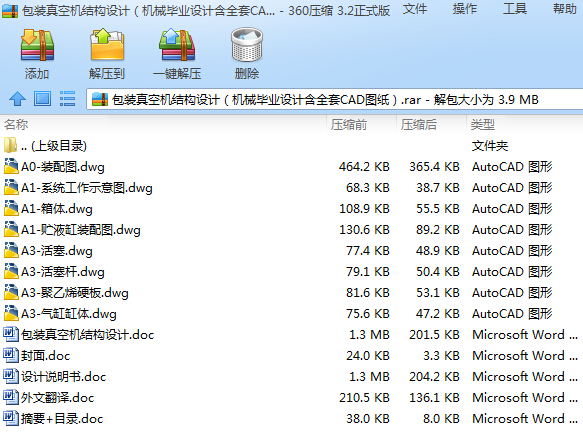Click the 365.4 KB compressed size
This screenshot has width=583, height=434.
coord(434,167)
